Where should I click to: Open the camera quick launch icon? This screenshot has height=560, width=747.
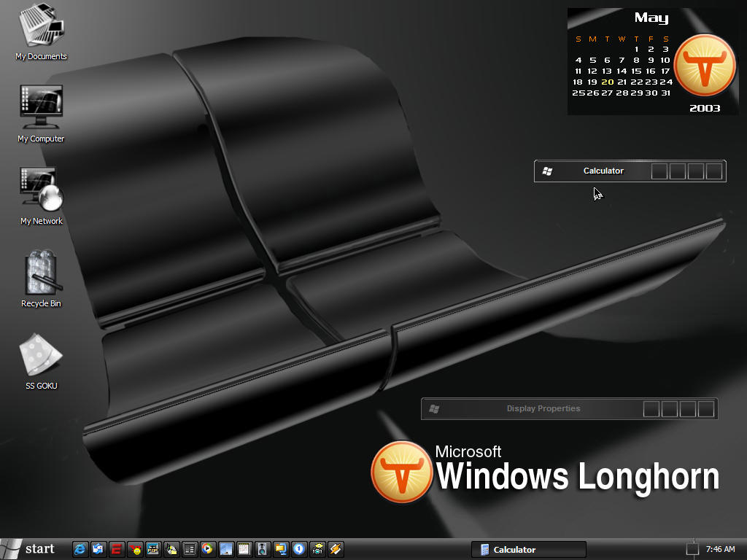coord(317,549)
